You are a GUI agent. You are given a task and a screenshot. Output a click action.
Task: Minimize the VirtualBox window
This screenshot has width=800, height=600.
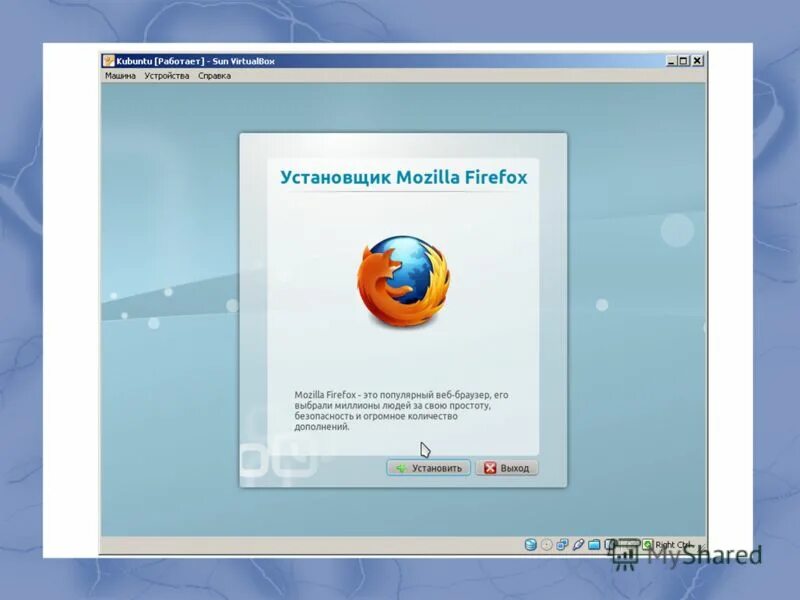[672, 61]
